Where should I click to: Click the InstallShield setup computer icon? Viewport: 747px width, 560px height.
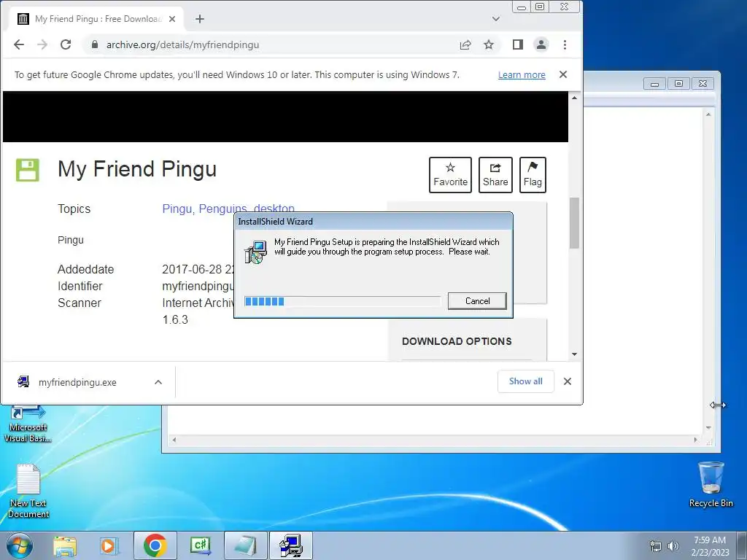click(256, 252)
